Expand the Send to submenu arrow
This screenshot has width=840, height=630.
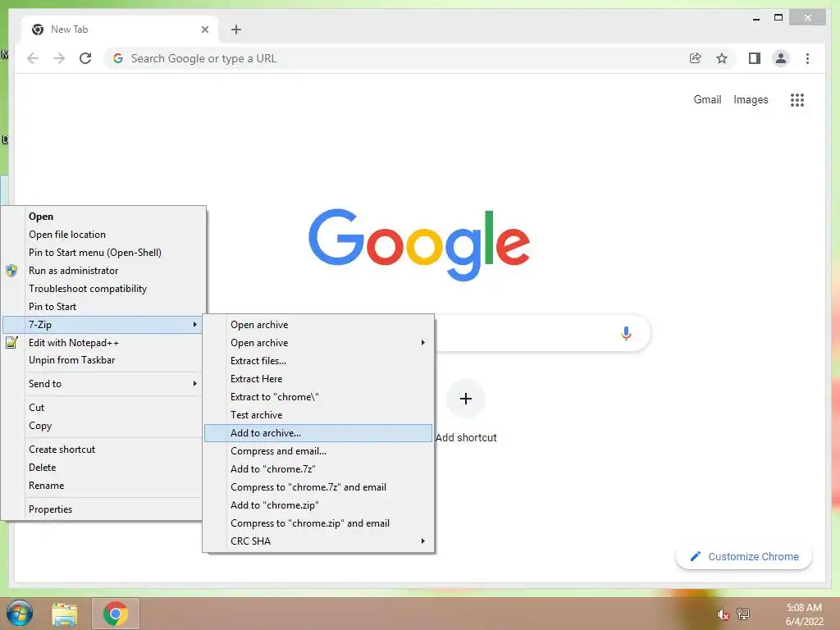click(x=195, y=384)
